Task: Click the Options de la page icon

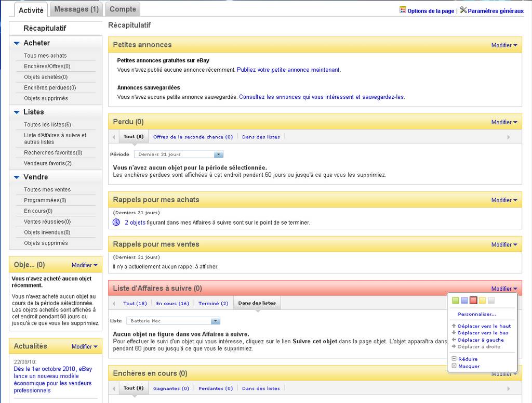Action: (x=403, y=10)
